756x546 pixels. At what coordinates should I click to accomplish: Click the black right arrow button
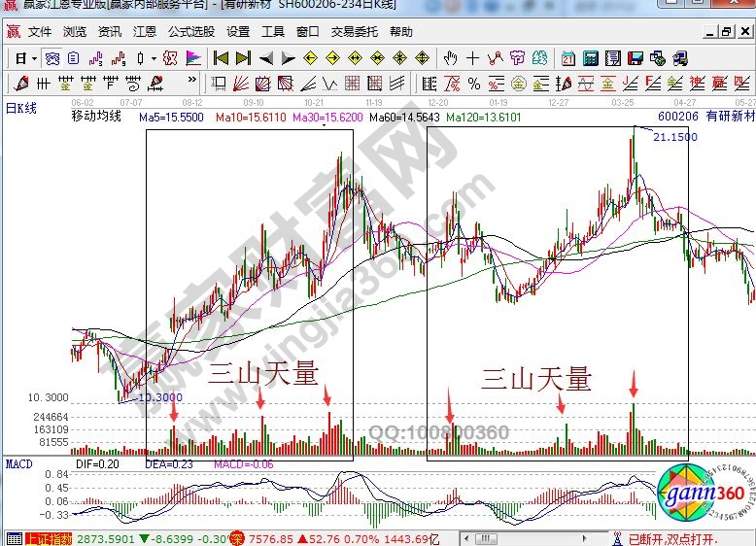coord(287,58)
